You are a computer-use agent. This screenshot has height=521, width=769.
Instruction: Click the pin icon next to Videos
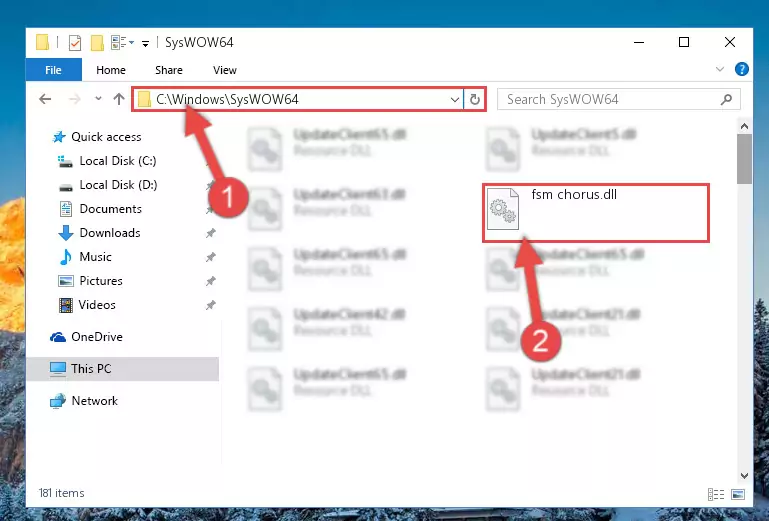click(x=210, y=305)
